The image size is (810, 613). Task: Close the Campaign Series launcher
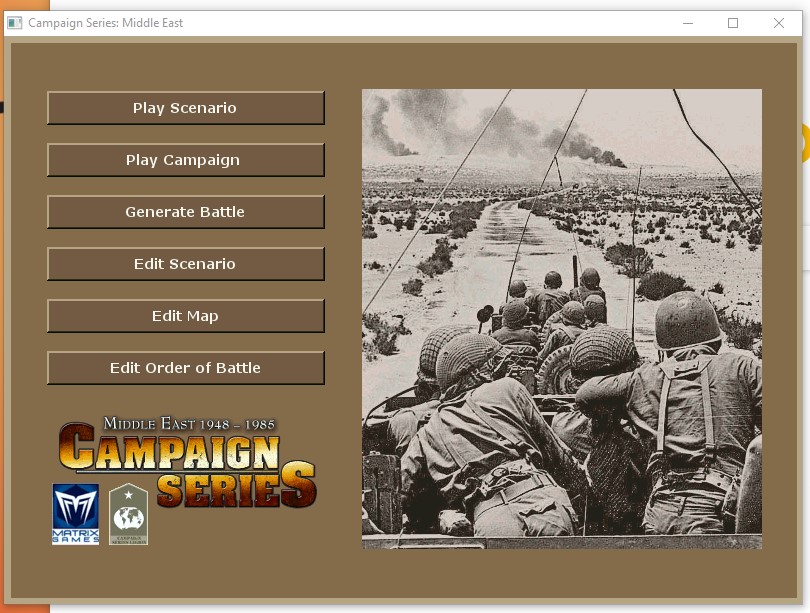778,22
